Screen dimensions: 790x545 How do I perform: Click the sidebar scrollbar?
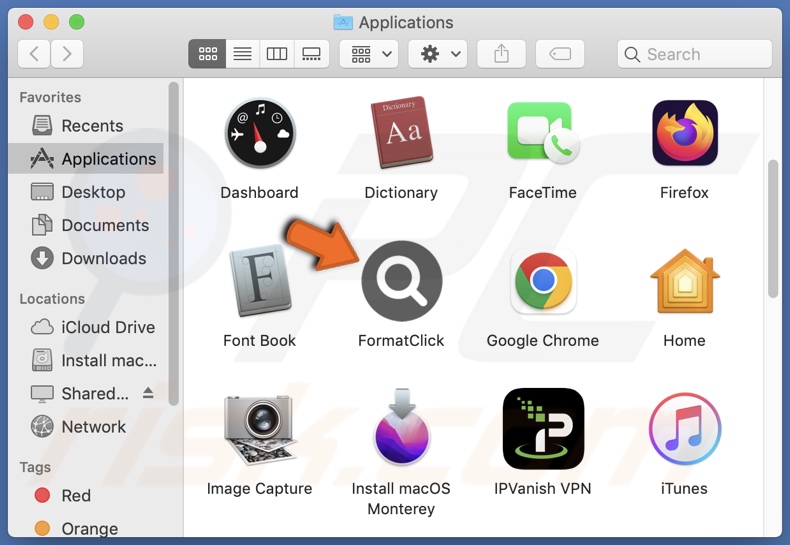(174, 244)
